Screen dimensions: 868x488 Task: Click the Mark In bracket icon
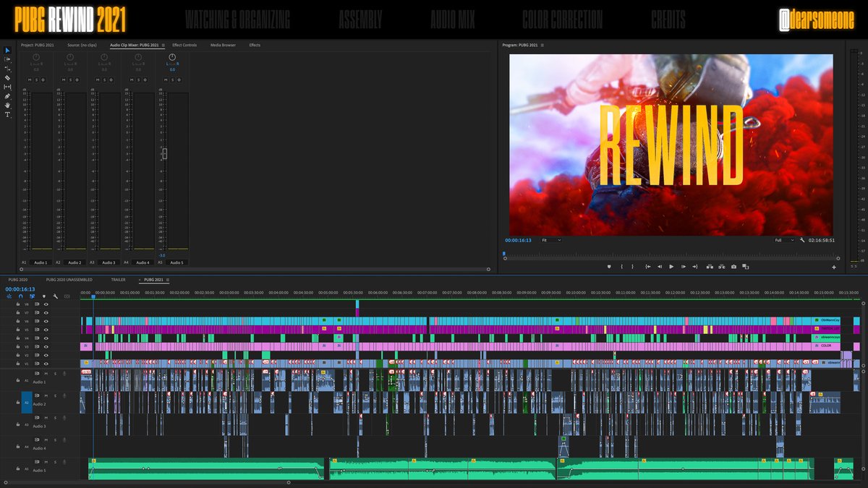click(x=621, y=267)
